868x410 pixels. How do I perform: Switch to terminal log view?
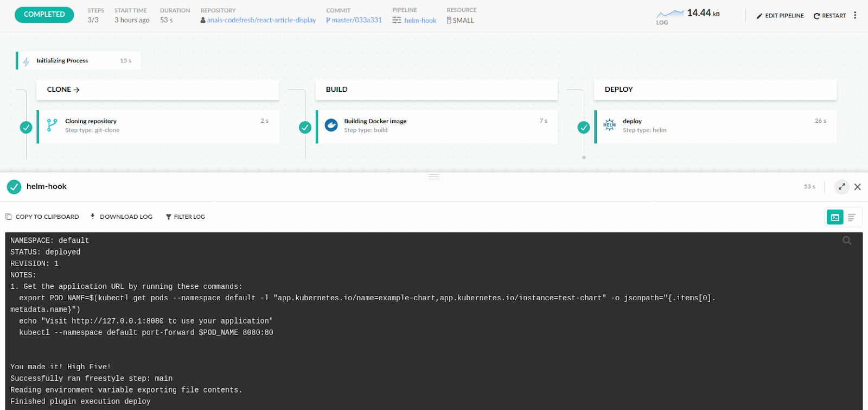pyautogui.click(x=835, y=217)
